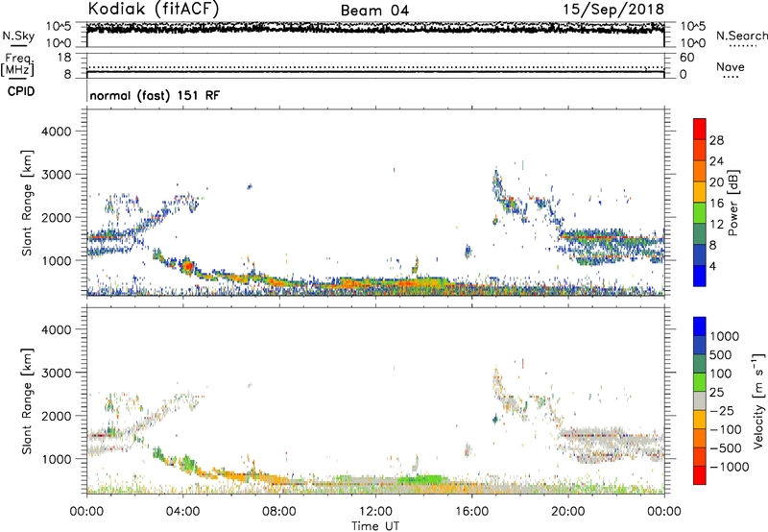Click the '08:00' time tick label

279,512
